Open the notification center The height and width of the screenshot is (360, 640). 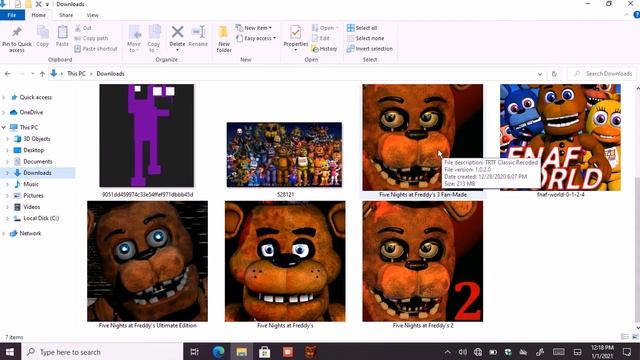627,352
